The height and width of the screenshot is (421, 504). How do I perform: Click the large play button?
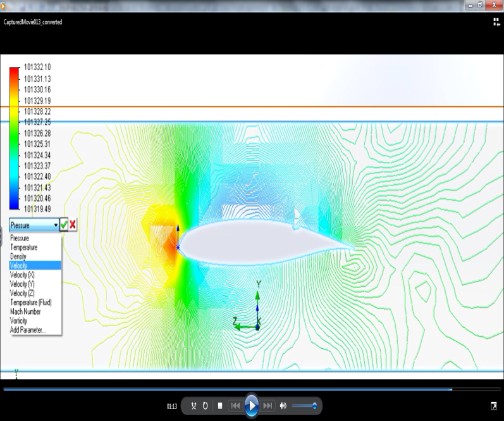252,406
